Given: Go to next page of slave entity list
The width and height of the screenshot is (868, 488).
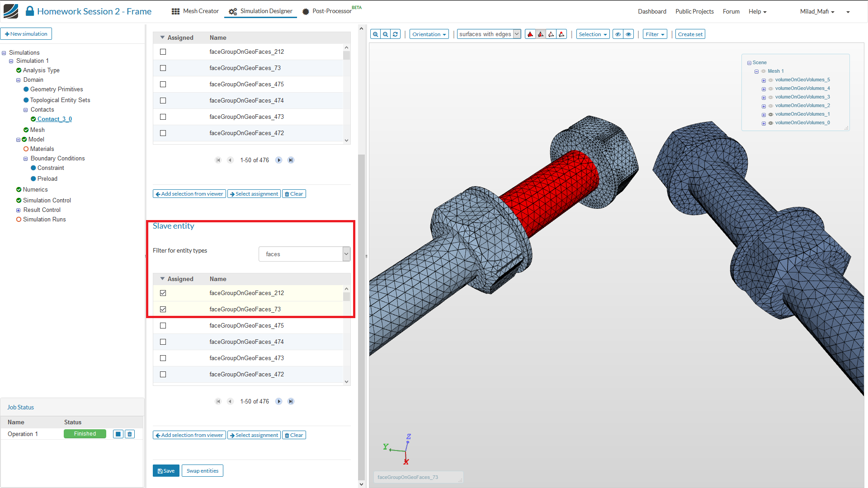Looking at the screenshot, I should pyautogui.click(x=279, y=401).
